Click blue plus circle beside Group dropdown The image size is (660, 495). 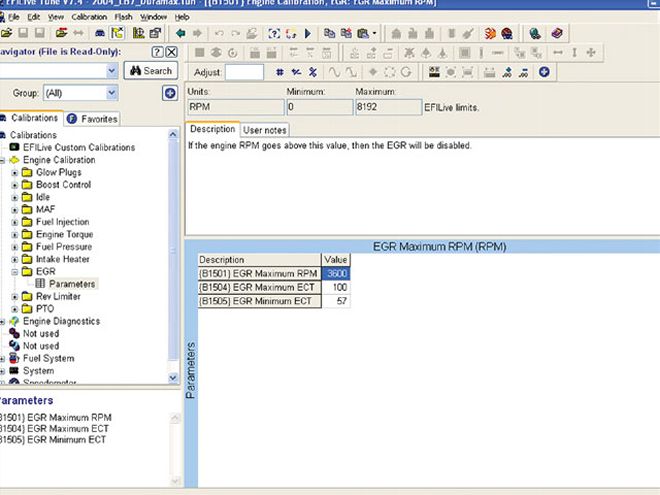[x=170, y=93]
